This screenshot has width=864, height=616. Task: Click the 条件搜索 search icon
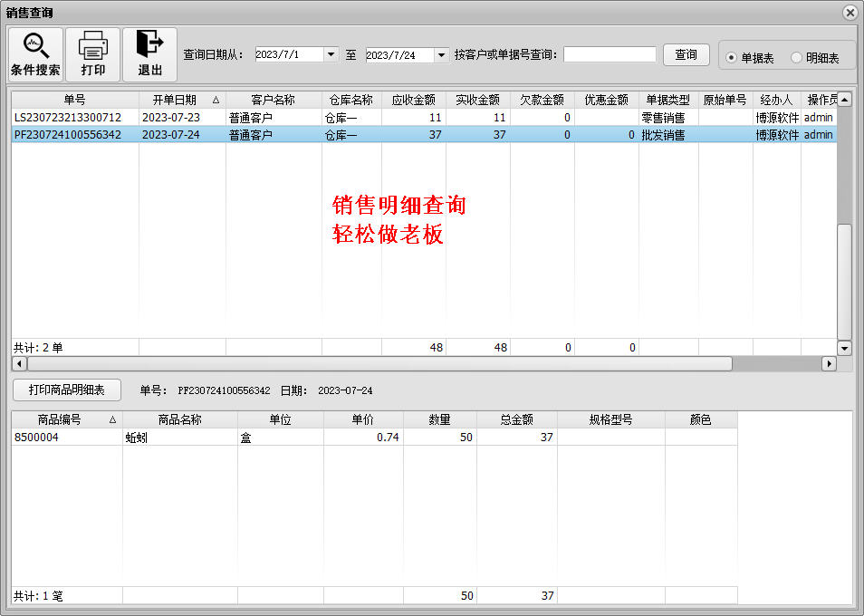coord(35,47)
